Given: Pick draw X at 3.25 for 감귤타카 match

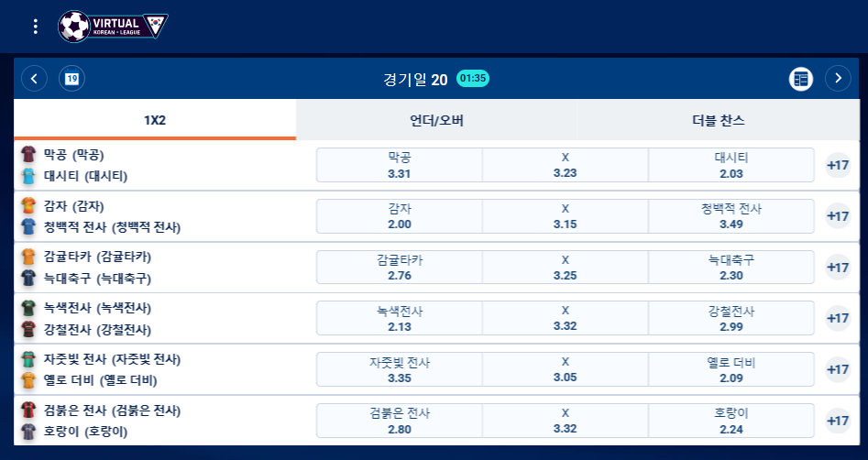Looking at the screenshot, I should click(566, 268).
